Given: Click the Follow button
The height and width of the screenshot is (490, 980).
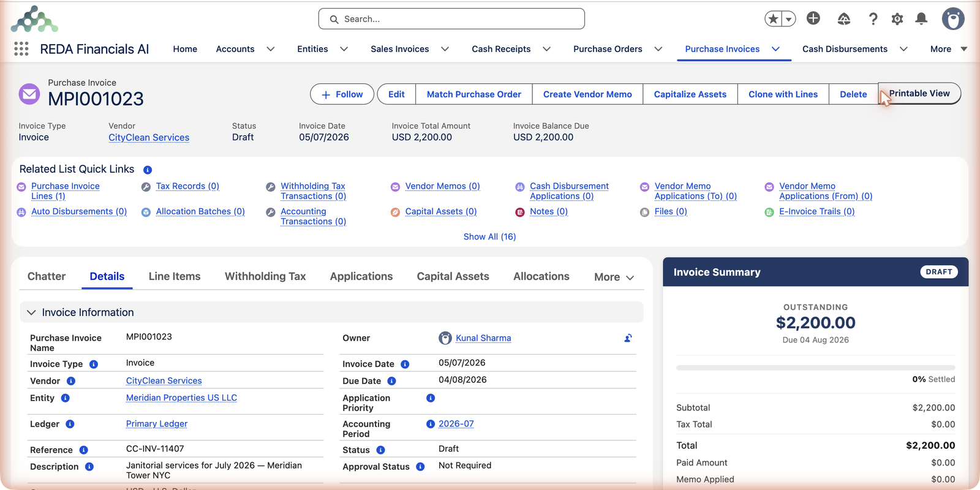Looking at the screenshot, I should [342, 94].
